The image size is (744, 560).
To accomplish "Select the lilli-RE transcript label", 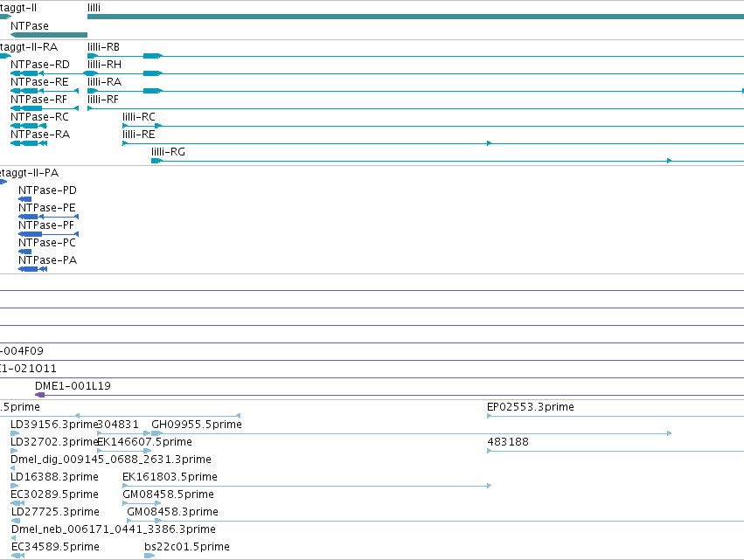I will pos(138,135).
